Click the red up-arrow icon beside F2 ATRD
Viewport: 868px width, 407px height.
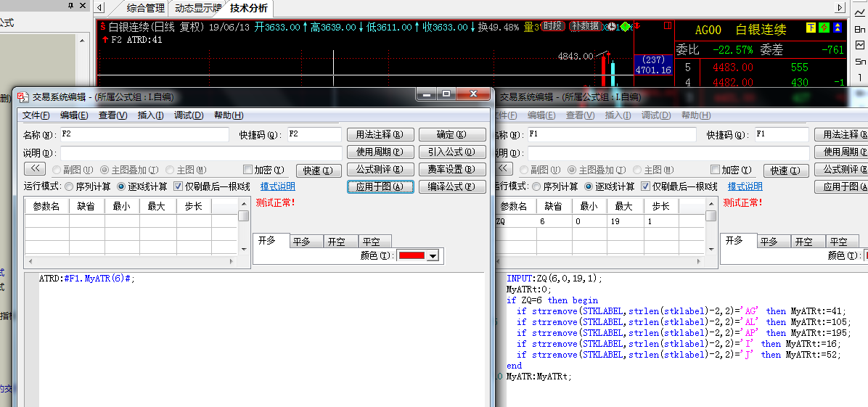click(105, 39)
